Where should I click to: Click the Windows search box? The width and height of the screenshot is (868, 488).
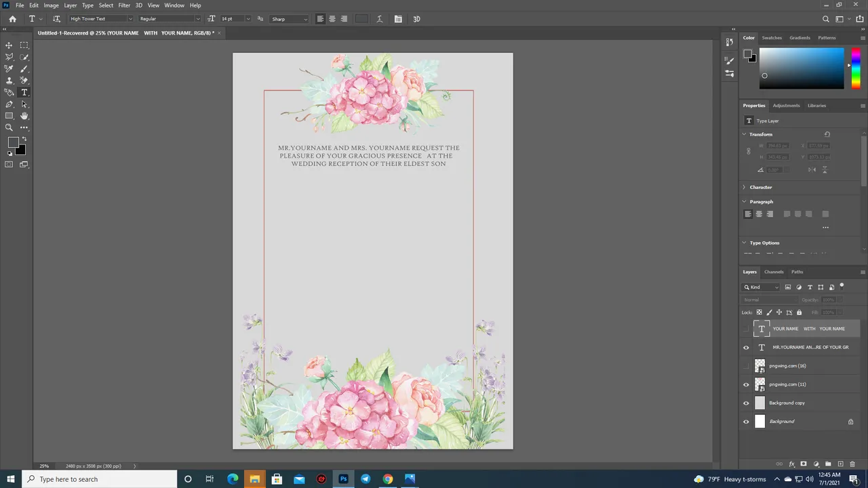point(99,479)
